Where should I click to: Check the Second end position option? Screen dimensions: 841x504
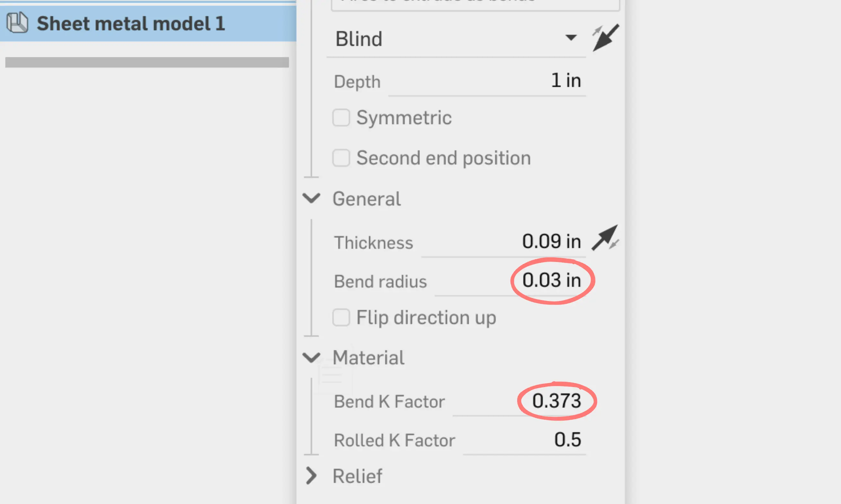pos(341,158)
